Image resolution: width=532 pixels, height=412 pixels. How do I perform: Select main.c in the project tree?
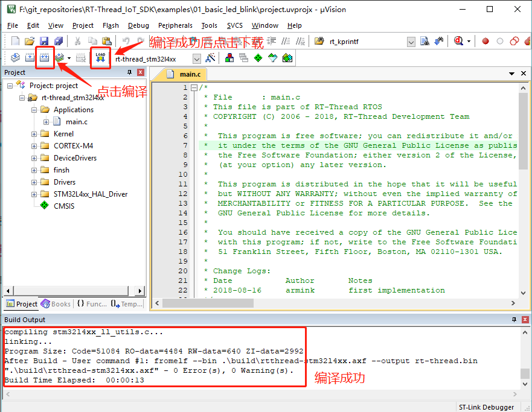pos(77,122)
